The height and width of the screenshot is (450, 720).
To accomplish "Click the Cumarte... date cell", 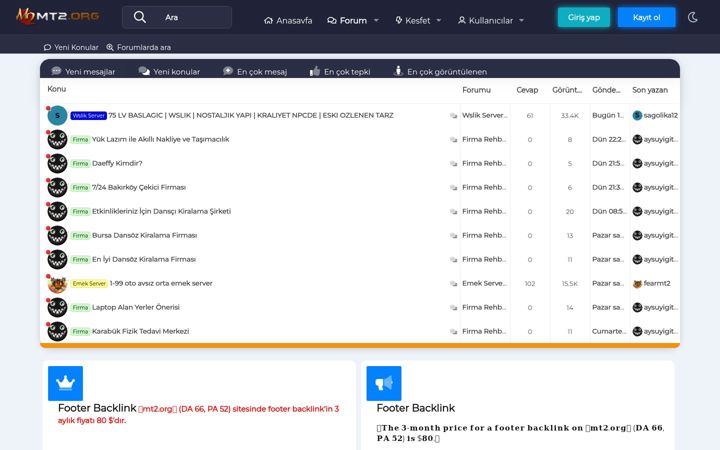I will pos(609,331).
